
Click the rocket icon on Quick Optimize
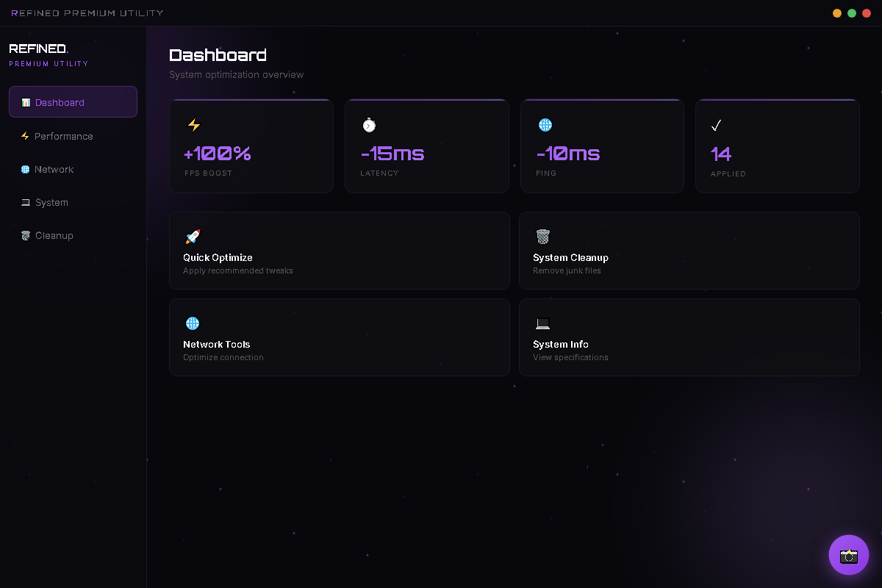click(x=193, y=237)
